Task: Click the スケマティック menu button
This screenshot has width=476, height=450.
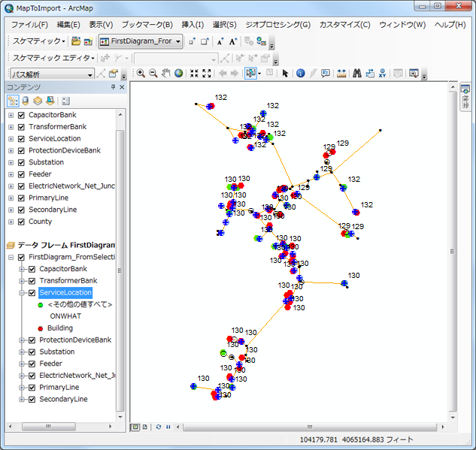Action: (38, 41)
